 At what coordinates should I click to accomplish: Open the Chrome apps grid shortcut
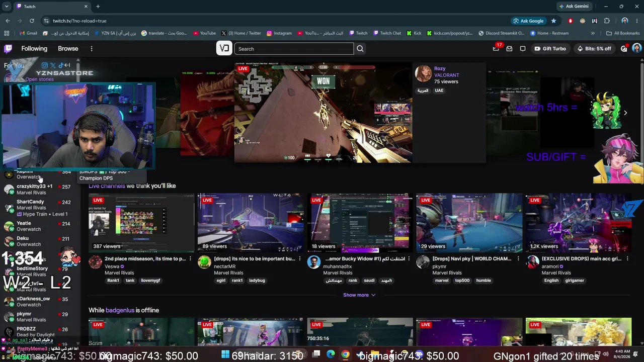(7, 33)
